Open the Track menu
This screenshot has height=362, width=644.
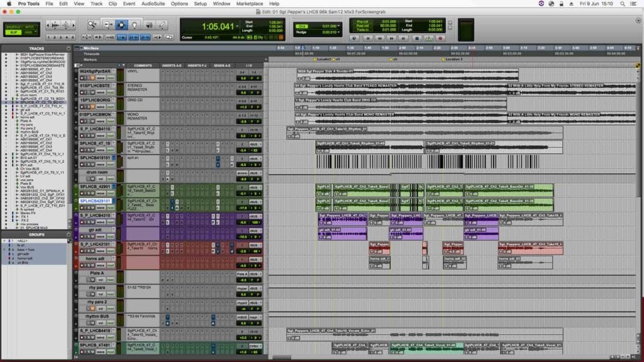[x=96, y=4]
